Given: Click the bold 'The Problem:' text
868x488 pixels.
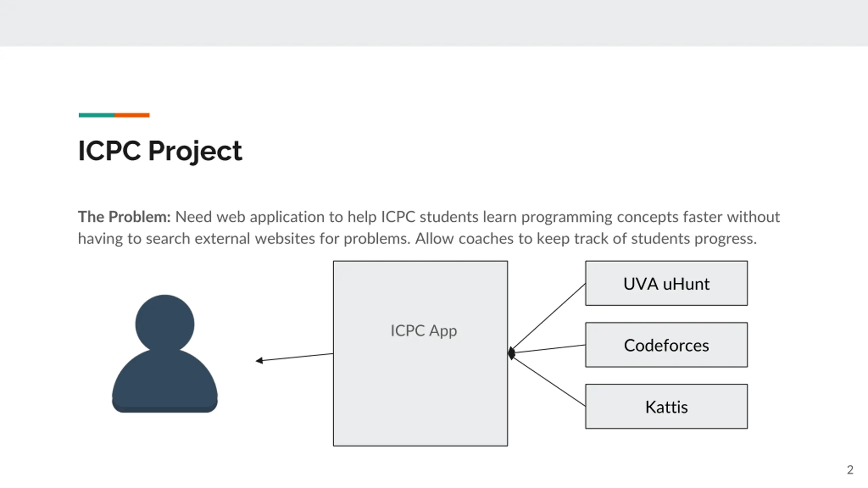Looking at the screenshot, I should (124, 217).
